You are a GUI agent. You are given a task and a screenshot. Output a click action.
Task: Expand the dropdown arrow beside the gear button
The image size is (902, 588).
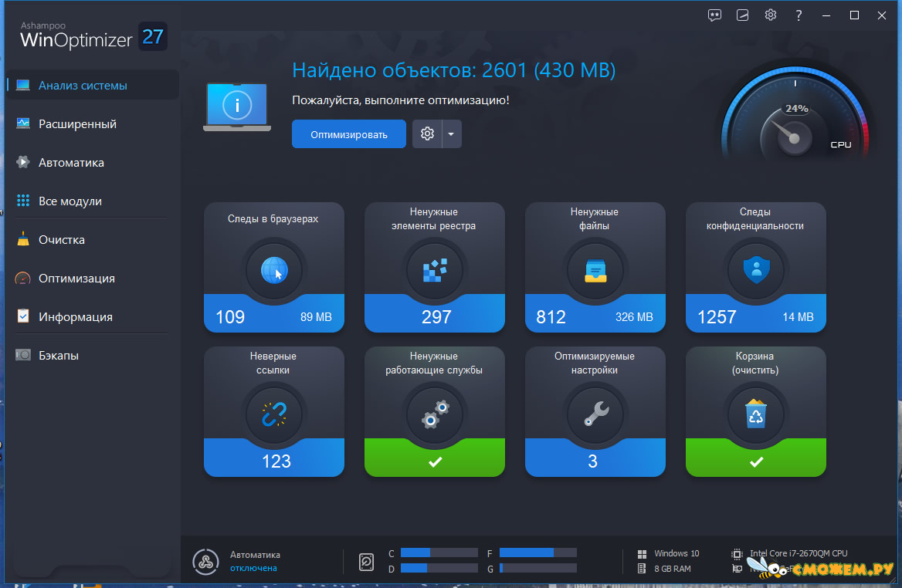(452, 134)
